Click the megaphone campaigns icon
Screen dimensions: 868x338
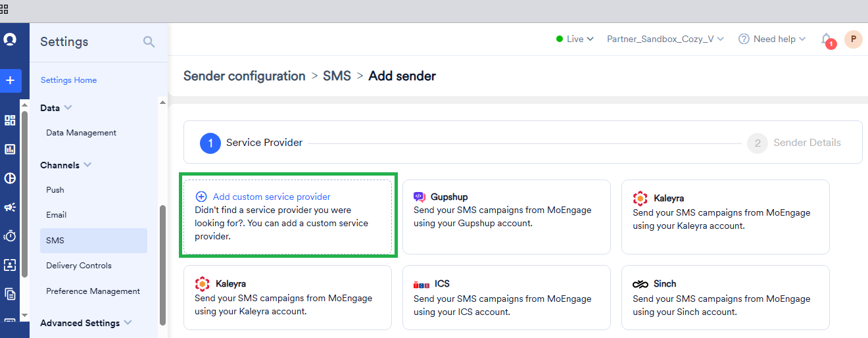click(x=10, y=207)
